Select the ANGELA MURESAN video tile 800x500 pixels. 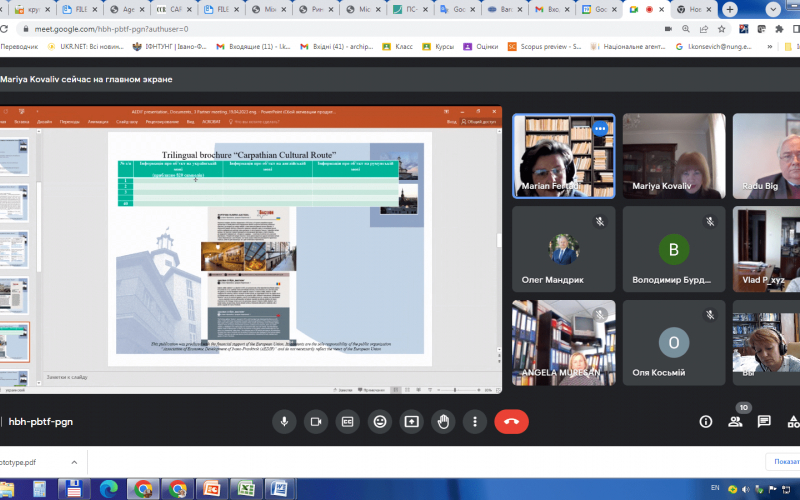point(564,343)
